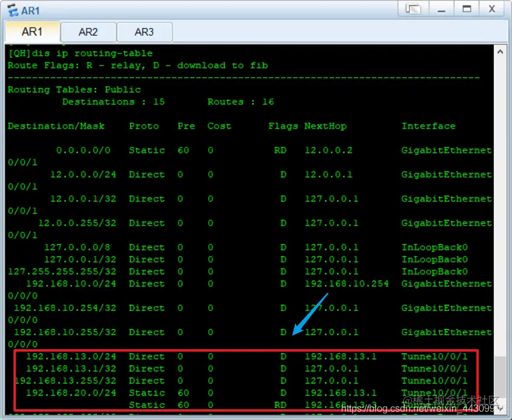The height and width of the screenshot is (420, 512).
Task: Click 'Destinations : 15' text
Action: pos(114,102)
